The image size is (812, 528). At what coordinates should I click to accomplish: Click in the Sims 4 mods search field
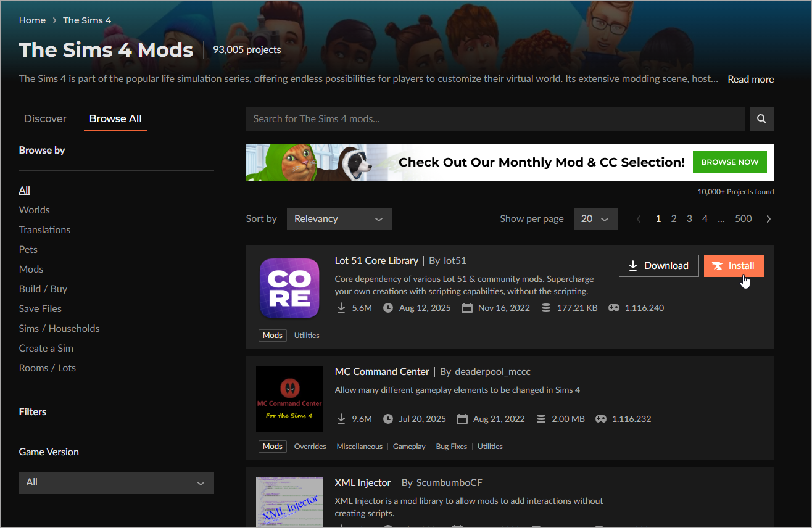click(495, 119)
